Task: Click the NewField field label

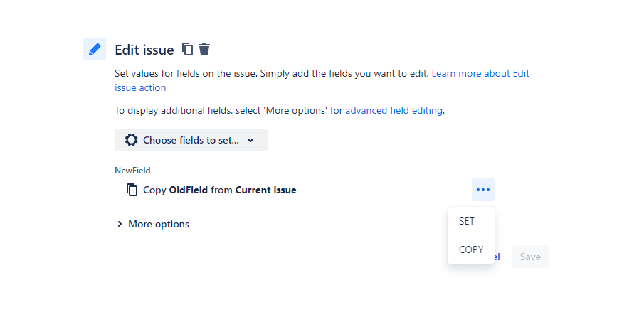Action: (132, 171)
